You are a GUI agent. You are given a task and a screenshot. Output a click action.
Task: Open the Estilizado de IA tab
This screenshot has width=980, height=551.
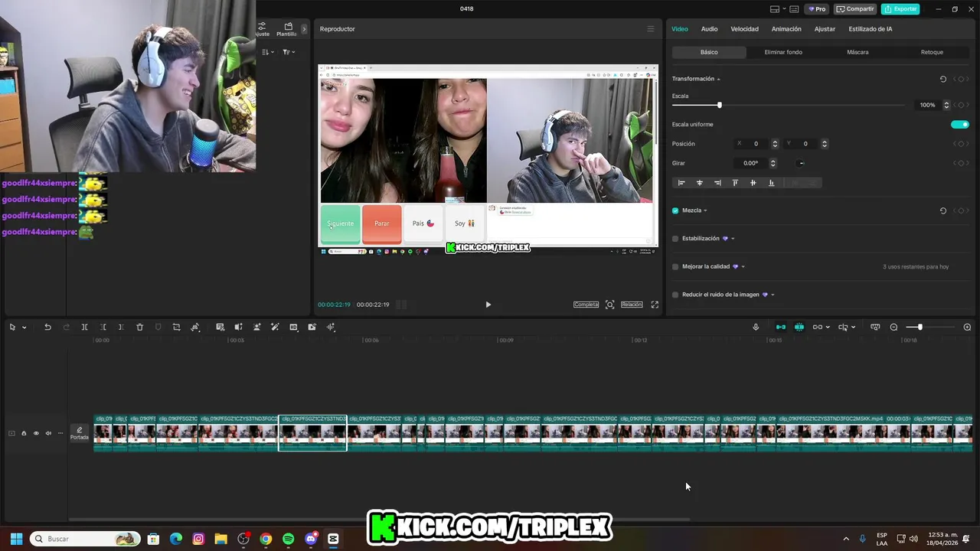pyautogui.click(x=871, y=29)
